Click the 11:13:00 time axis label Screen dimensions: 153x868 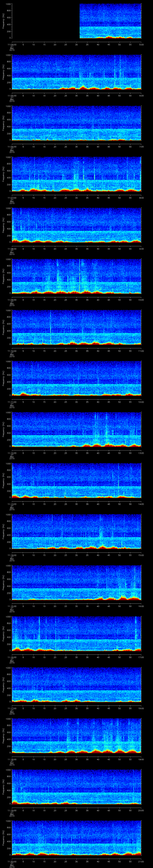12,504
